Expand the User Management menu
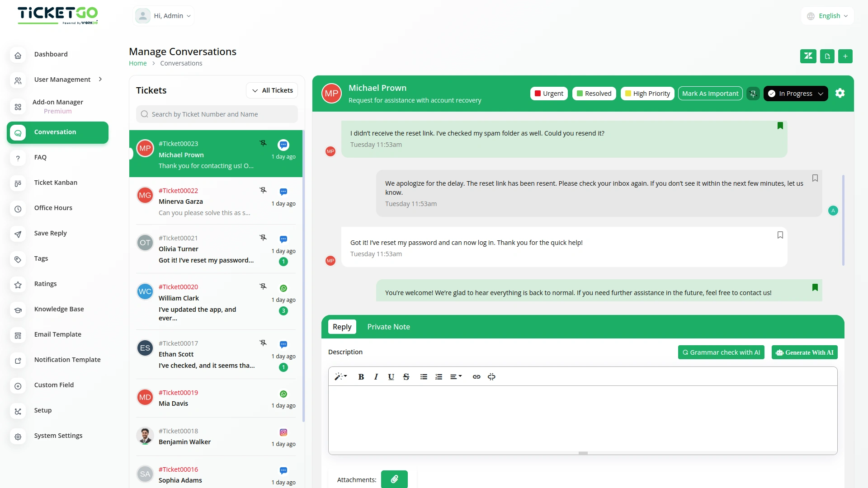Screen dimensions: 868x488 coord(62,80)
